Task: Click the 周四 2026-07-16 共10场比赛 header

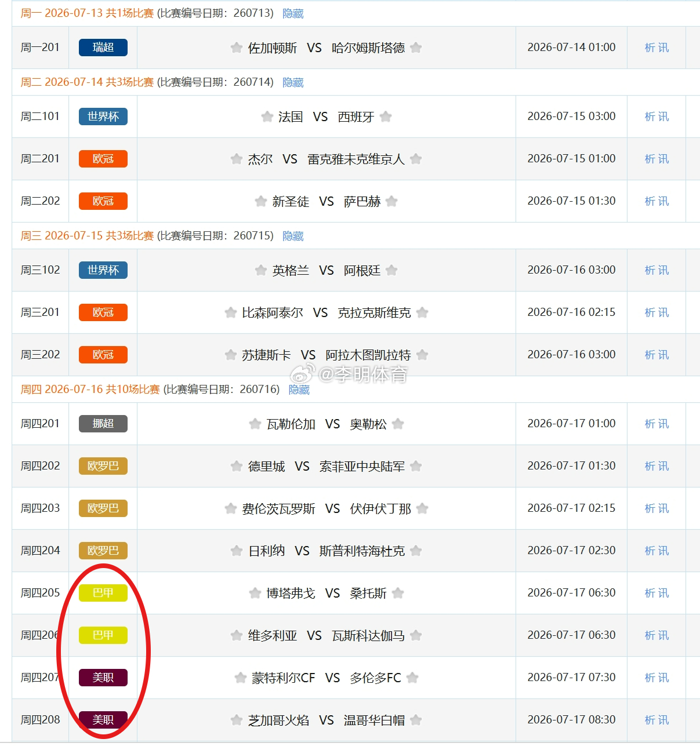Action: (x=90, y=390)
